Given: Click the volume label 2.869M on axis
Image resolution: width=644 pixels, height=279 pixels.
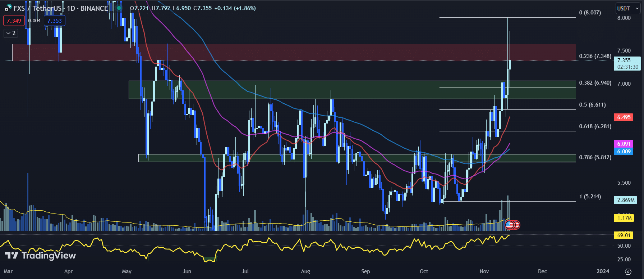Looking at the screenshot, I should tap(626, 200).
